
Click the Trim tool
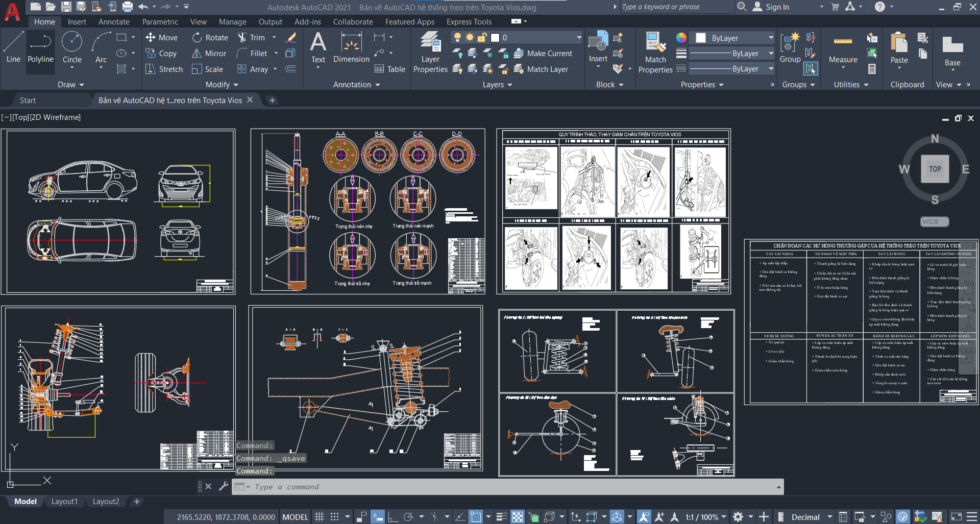[252, 37]
